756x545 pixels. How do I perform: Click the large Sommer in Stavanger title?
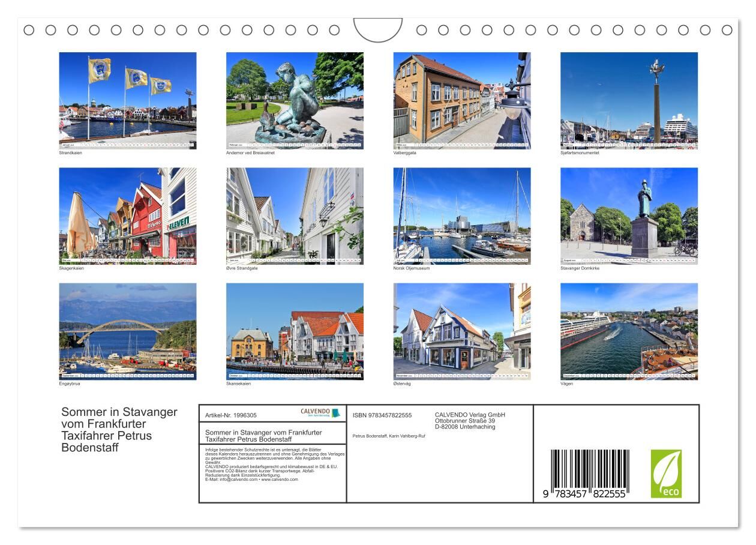point(119,430)
